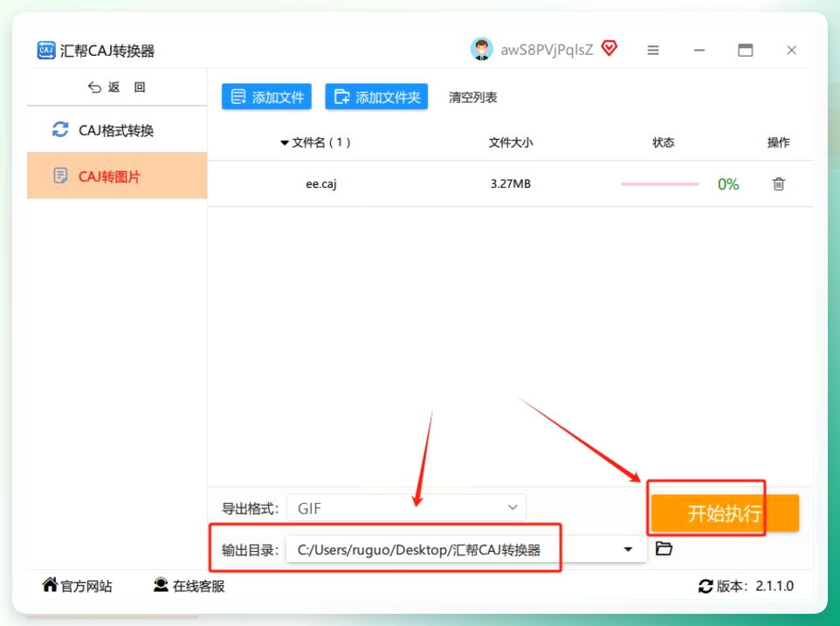Browse output folder with folder icon
This screenshot has width=840, height=626.
(664, 548)
